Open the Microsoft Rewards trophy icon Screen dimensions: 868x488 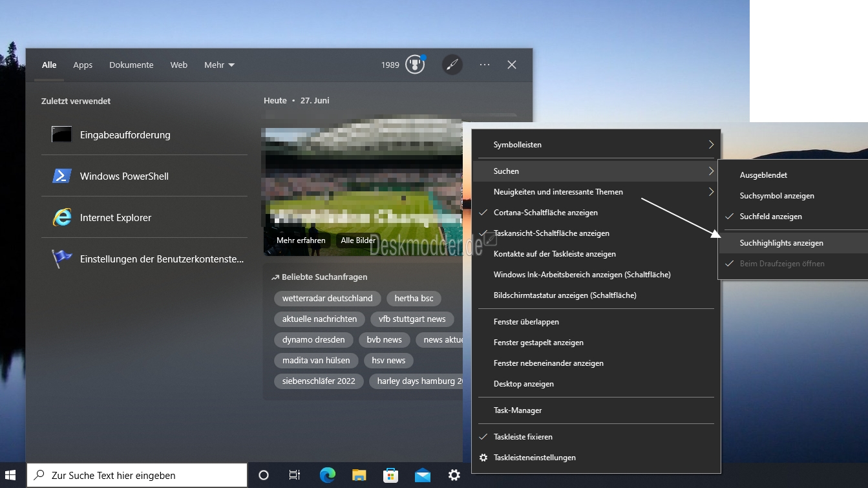point(415,65)
